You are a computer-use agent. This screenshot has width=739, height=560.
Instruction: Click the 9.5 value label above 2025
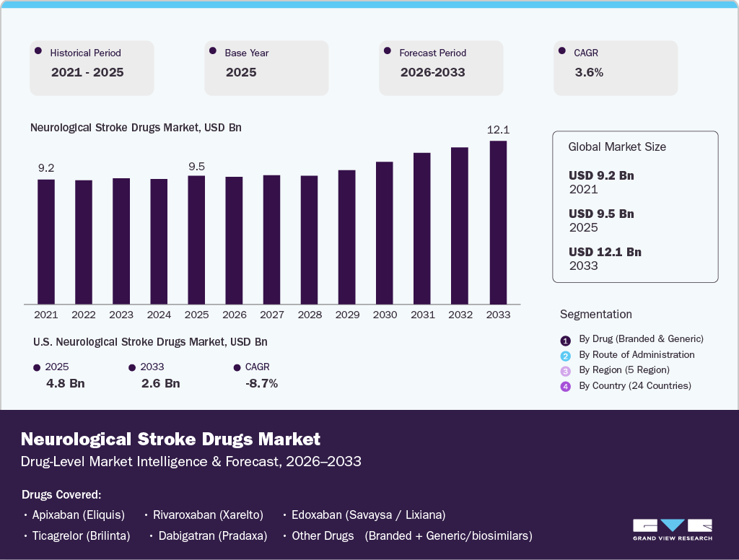(x=196, y=167)
